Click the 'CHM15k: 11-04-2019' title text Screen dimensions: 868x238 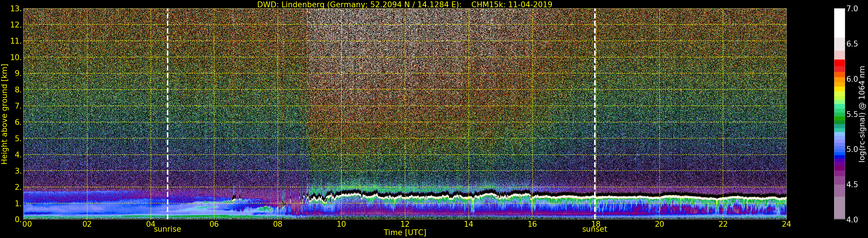pos(512,4)
